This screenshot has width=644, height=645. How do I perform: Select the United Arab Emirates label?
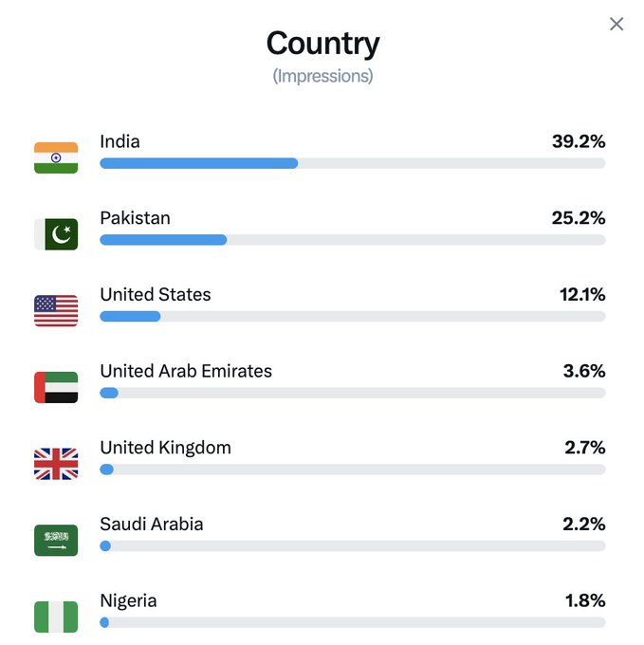(x=186, y=371)
